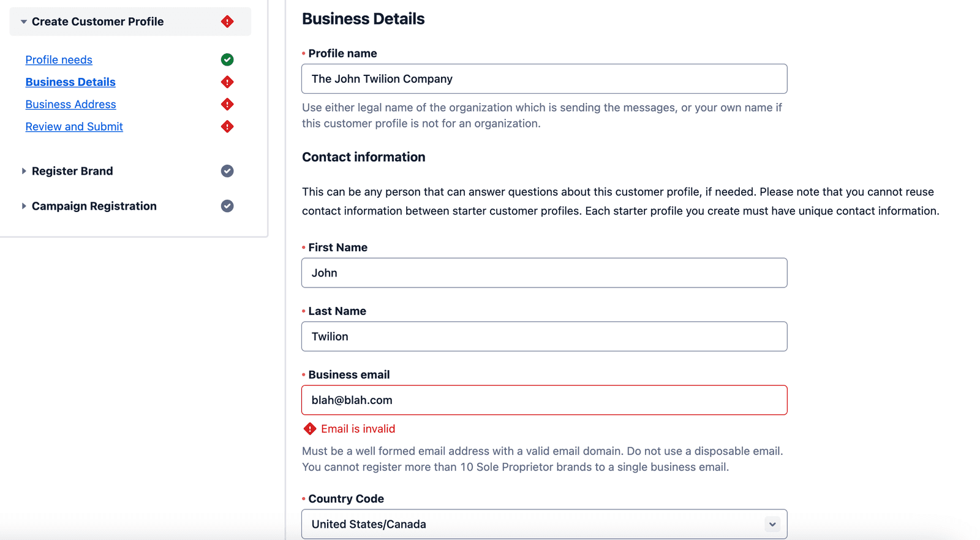
Task: Select the First Name text box
Action: coord(544,273)
